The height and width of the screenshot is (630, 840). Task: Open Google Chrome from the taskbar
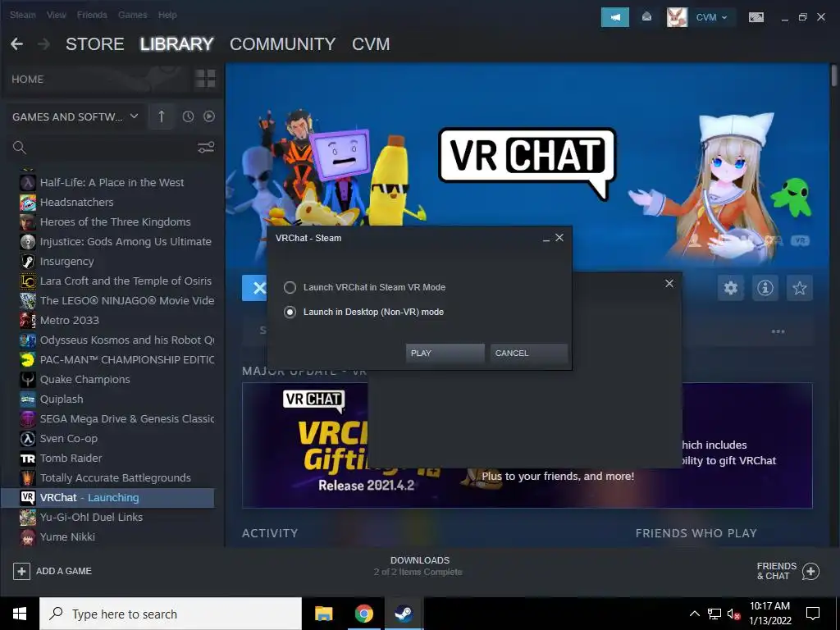click(x=363, y=614)
